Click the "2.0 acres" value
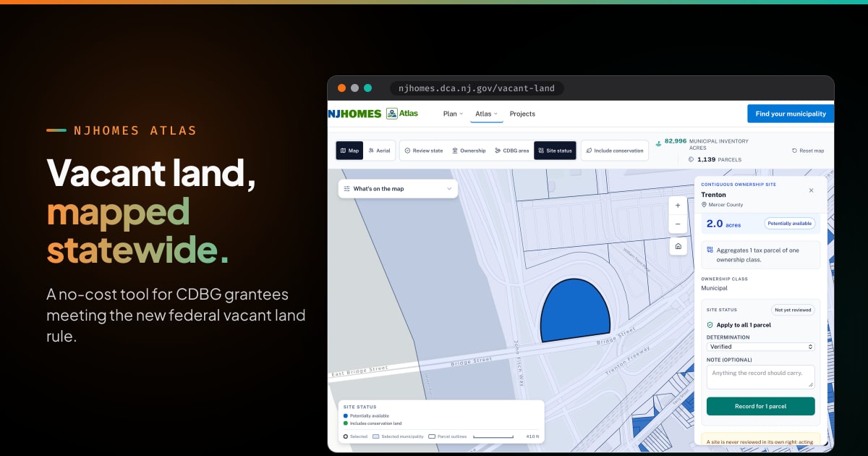The height and width of the screenshot is (456, 868). coord(723,224)
